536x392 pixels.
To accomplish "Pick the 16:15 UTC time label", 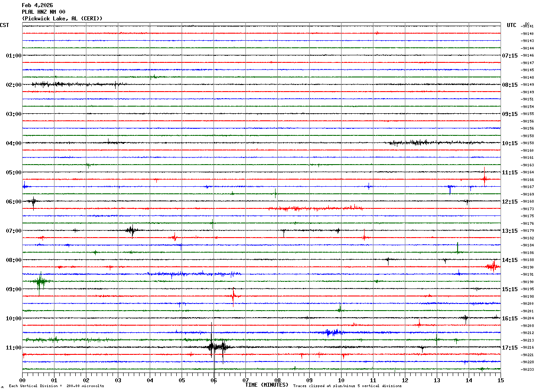I will pyautogui.click(x=510, y=319).
